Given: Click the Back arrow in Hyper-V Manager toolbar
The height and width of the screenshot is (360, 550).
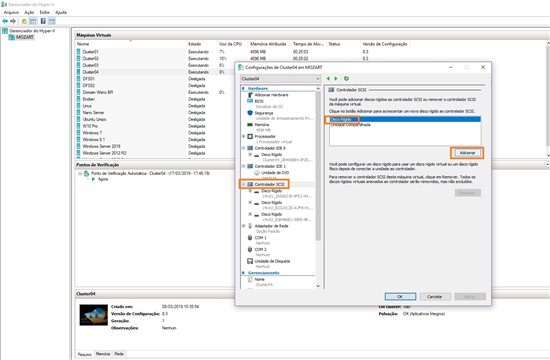Looking at the screenshot, I should pyautogui.click(x=5, y=21).
